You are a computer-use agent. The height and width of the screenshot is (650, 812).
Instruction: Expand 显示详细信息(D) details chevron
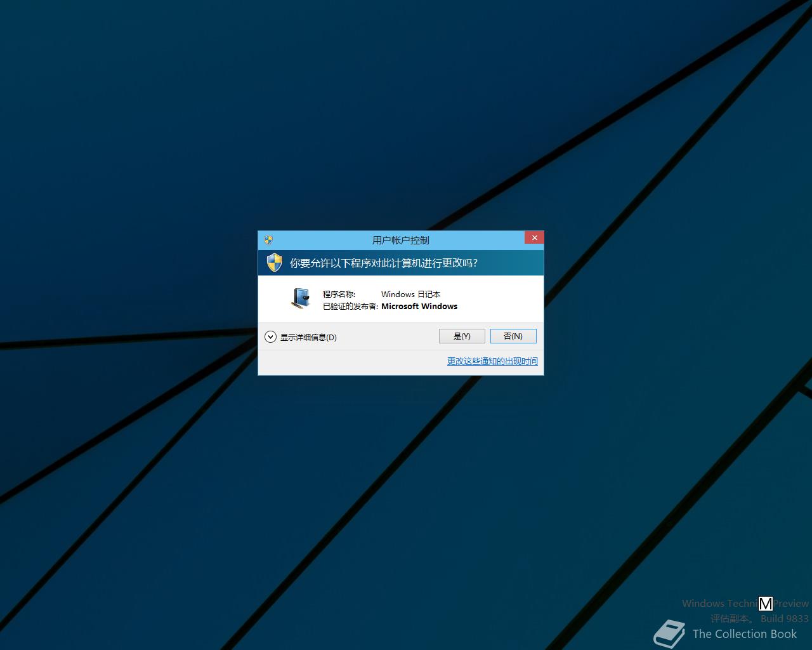click(x=270, y=337)
